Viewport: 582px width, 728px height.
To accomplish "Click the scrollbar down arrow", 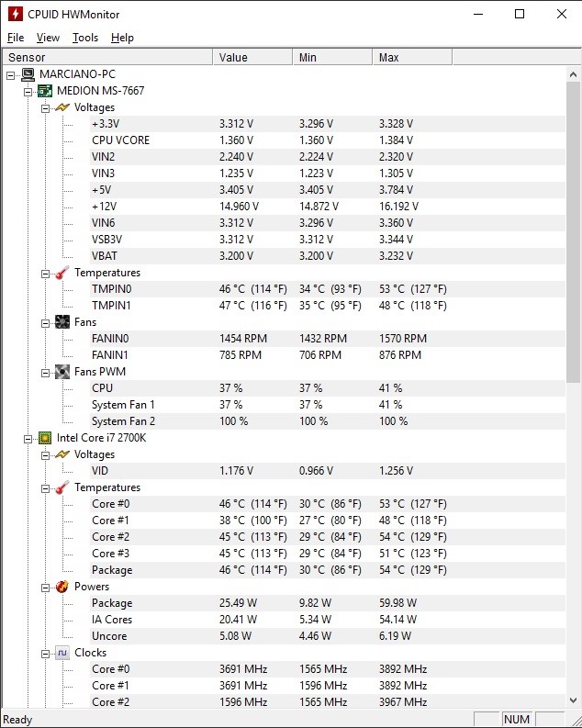I will click(573, 700).
